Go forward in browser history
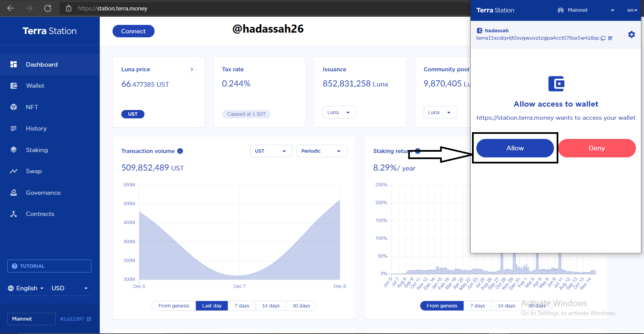 click(x=29, y=8)
